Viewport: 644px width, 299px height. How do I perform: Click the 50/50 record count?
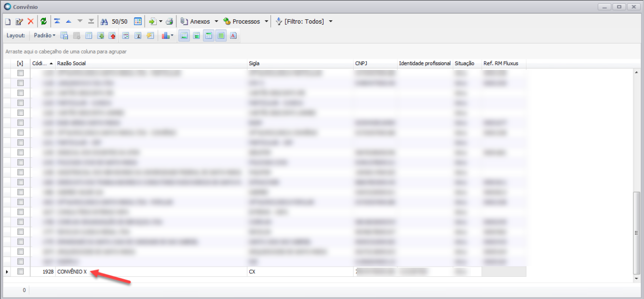point(120,22)
